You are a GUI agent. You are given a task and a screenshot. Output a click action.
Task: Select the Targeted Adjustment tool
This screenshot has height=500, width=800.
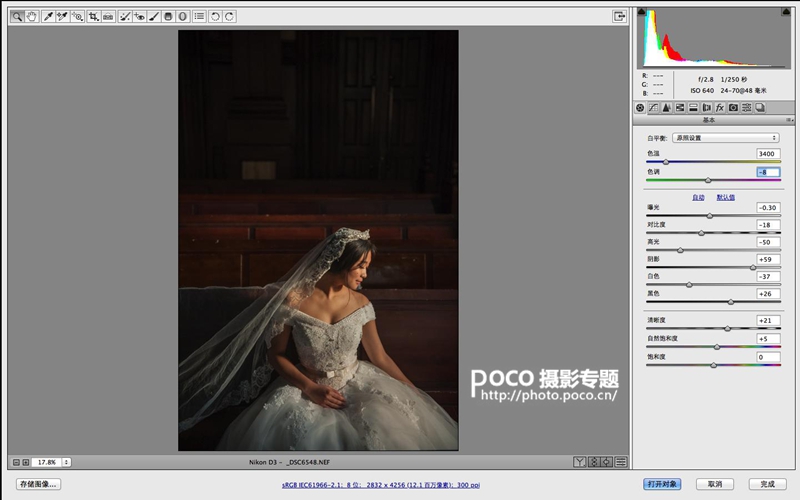(77, 16)
